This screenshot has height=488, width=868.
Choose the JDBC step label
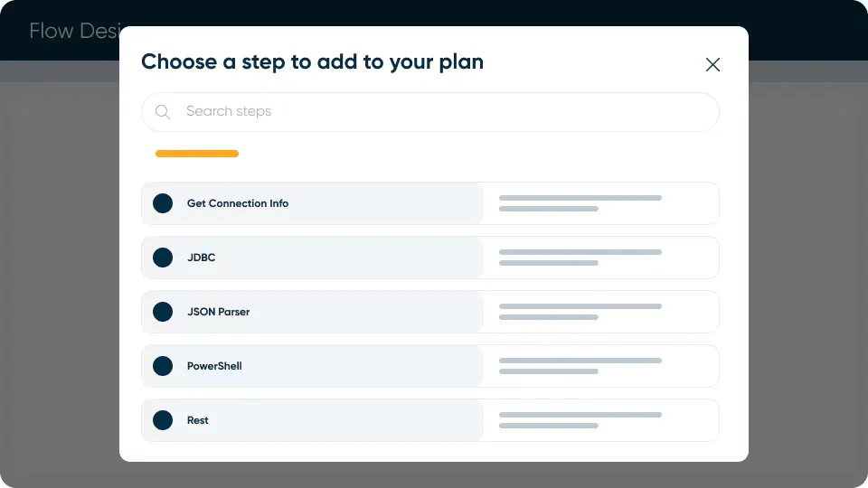202,258
